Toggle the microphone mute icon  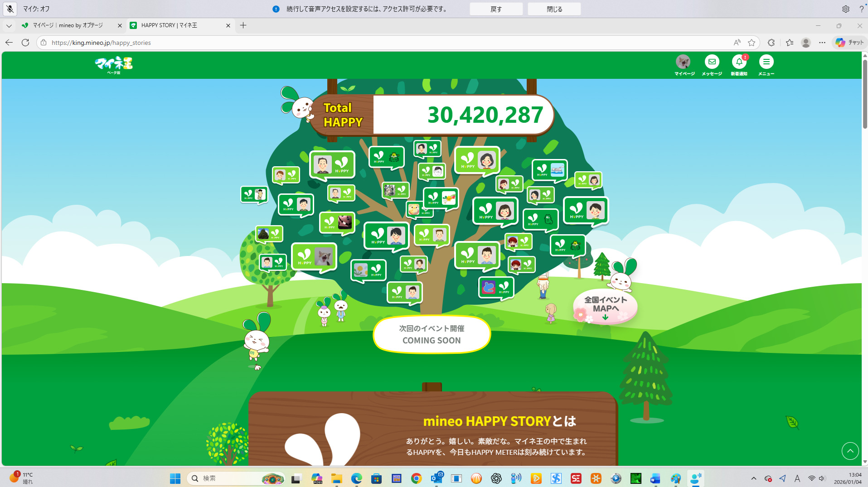tap(10, 9)
